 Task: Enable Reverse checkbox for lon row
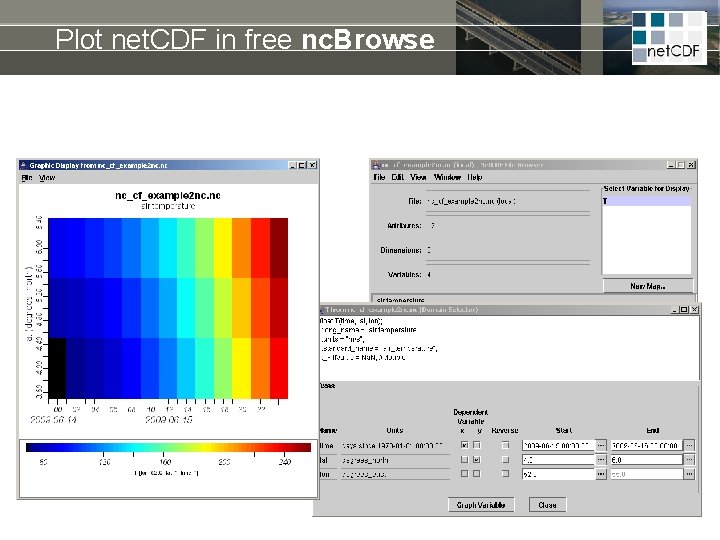tap(506, 473)
